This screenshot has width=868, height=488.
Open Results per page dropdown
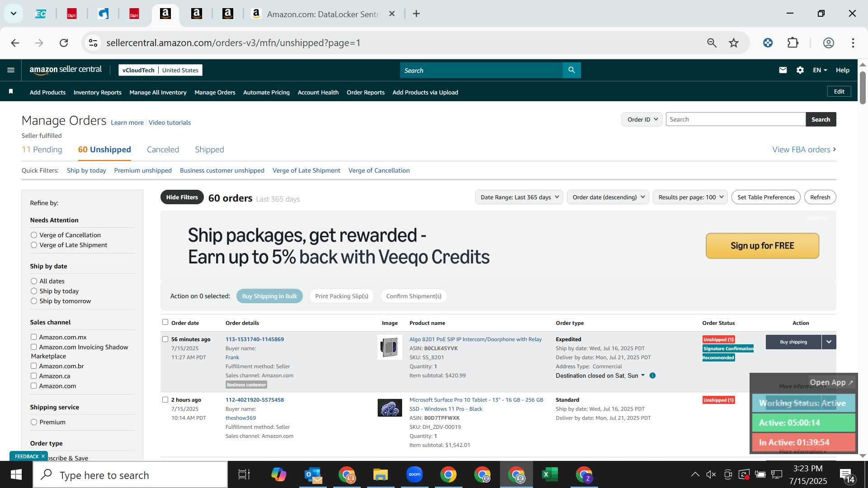[690, 197]
